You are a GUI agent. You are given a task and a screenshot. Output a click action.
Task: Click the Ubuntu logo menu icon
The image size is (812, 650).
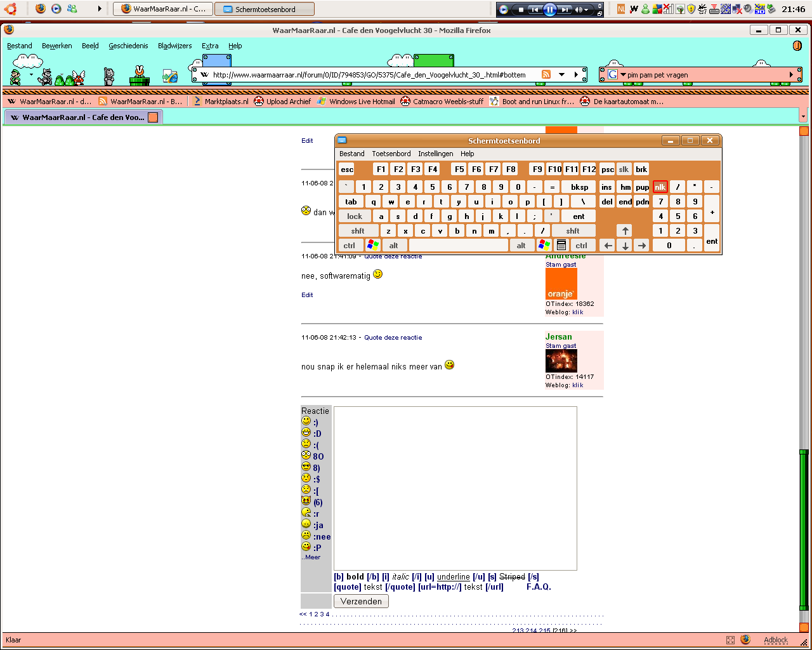10,8
